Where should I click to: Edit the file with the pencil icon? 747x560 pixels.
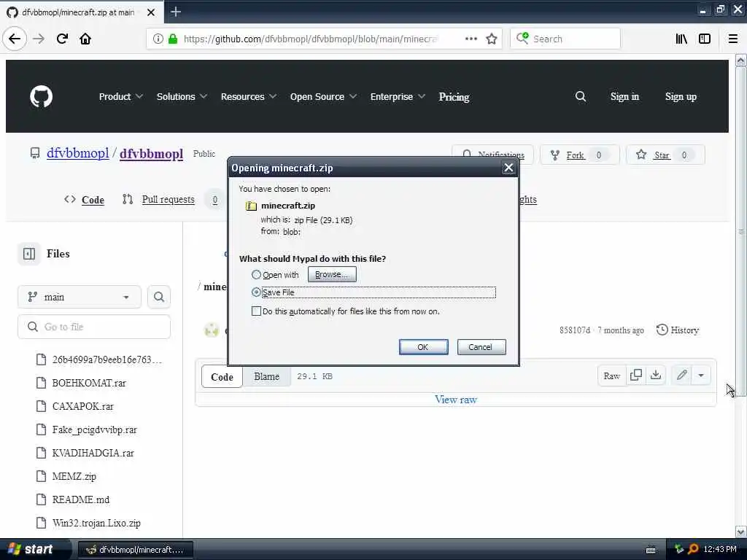click(x=682, y=376)
